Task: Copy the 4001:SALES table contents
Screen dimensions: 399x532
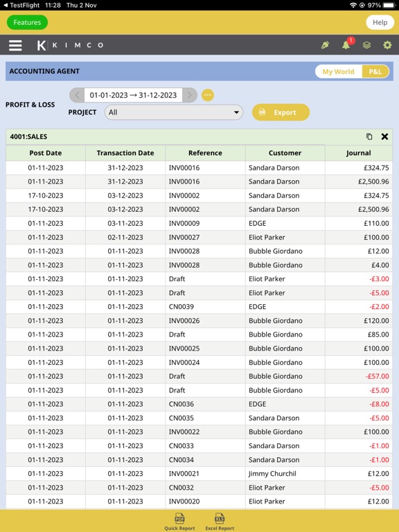Action: pyautogui.click(x=369, y=136)
